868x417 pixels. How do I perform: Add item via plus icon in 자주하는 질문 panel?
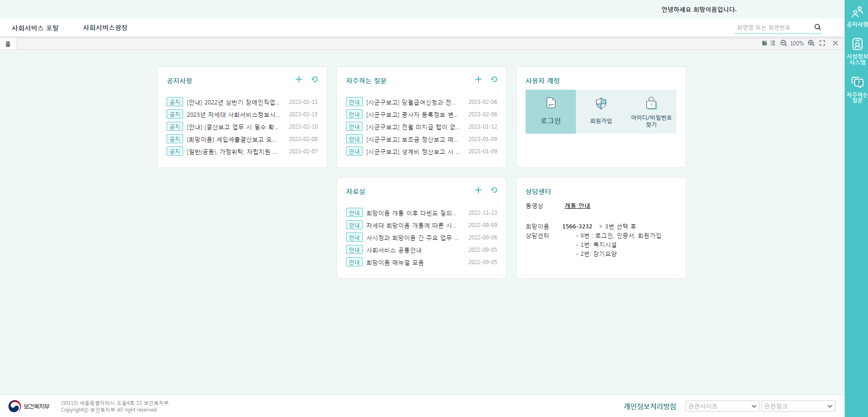(478, 79)
